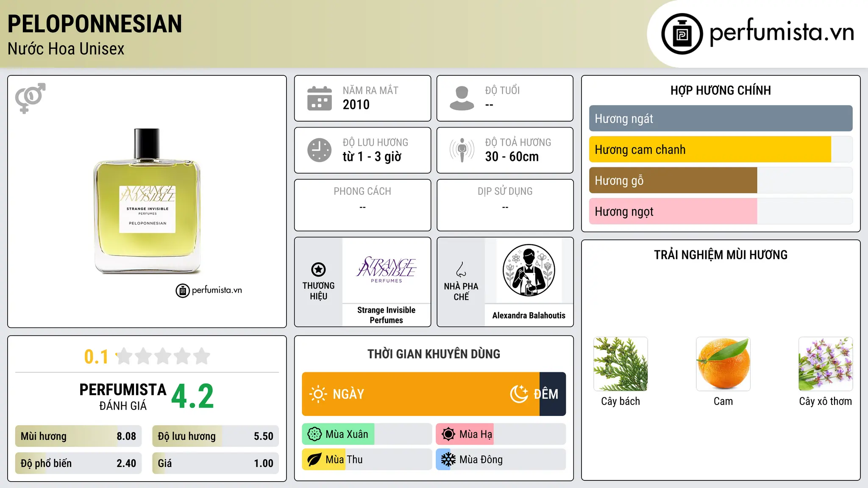Select the Cam orange note image

point(723,364)
